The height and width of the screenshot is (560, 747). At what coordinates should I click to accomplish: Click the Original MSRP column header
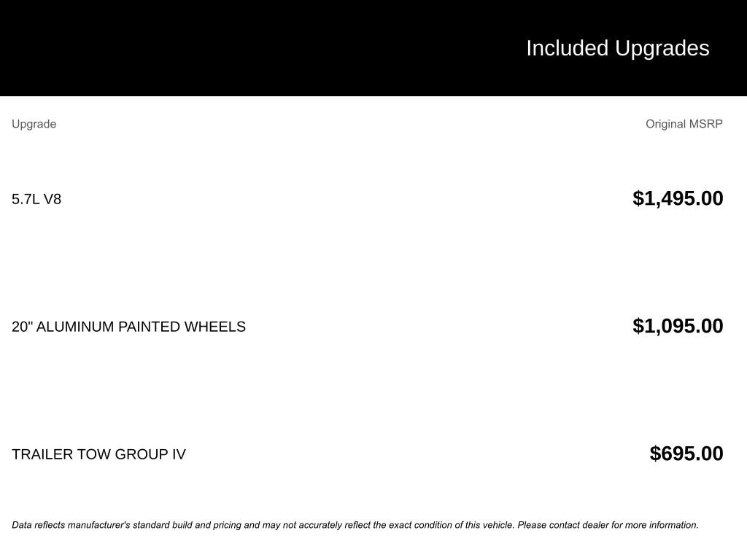coord(684,124)
